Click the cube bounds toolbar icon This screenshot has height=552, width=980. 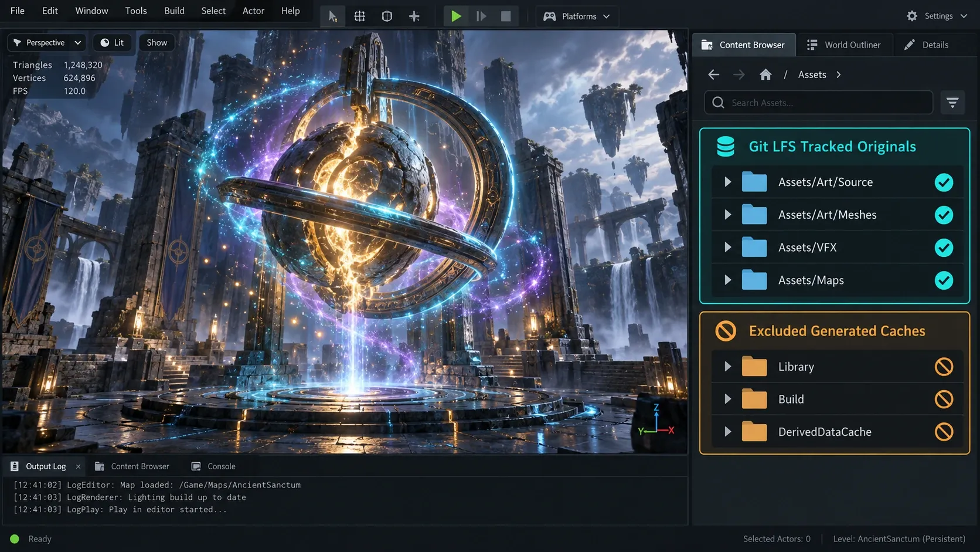tap(387, 16)
